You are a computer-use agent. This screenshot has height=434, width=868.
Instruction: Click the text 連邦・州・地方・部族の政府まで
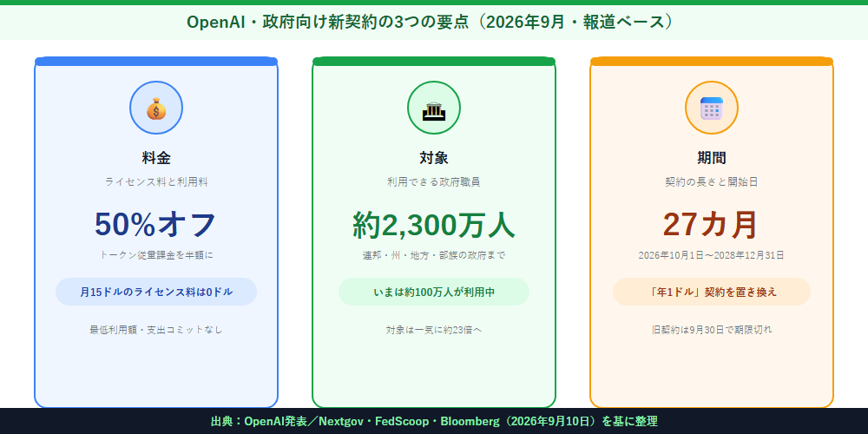pyautogui.click(x=434, y=255)
